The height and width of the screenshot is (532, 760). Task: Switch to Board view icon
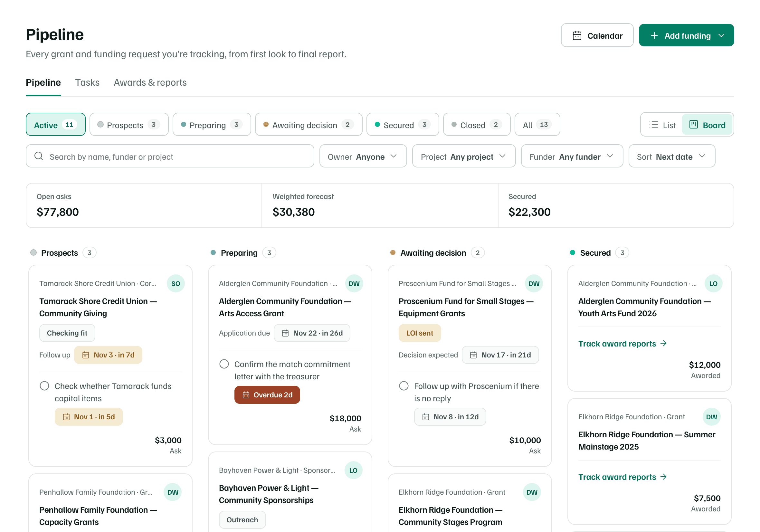click(x=693, y=125)
